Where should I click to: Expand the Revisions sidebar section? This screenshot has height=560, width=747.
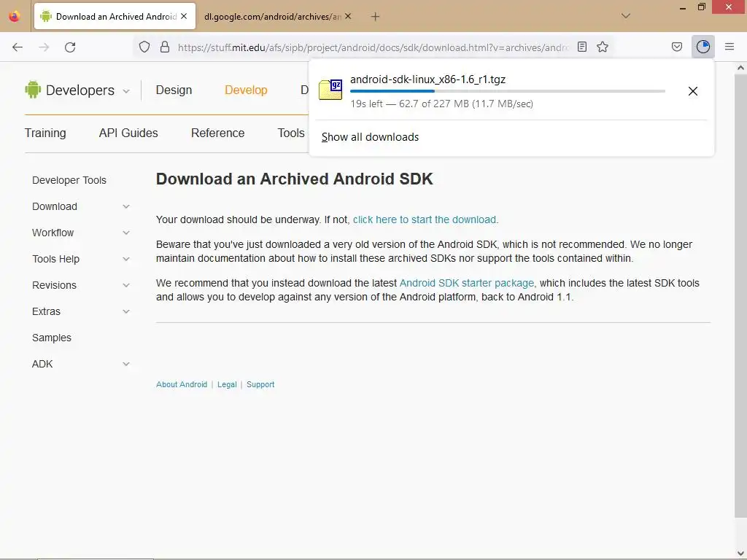coord(126,285)
